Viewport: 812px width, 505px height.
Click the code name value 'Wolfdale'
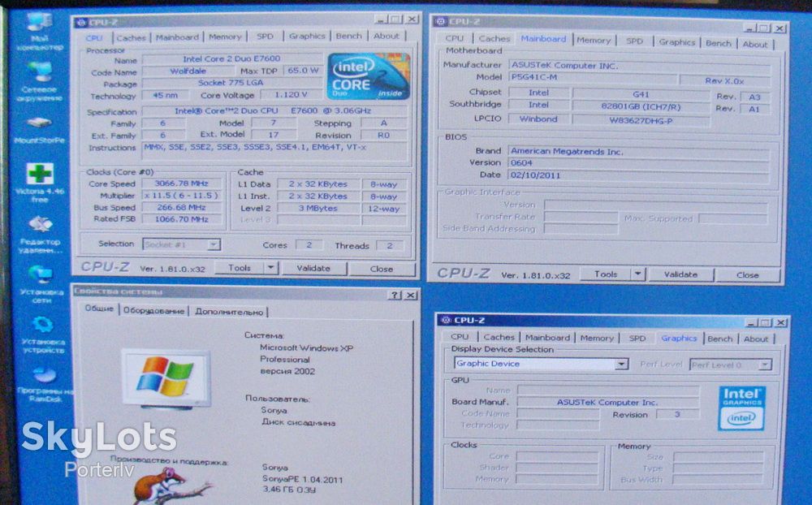pos(188,71)
